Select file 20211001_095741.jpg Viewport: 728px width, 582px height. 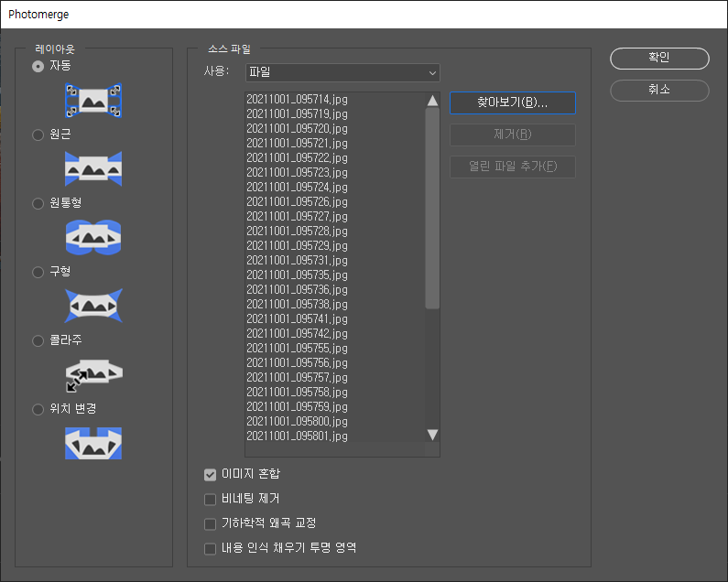point(297,319)
